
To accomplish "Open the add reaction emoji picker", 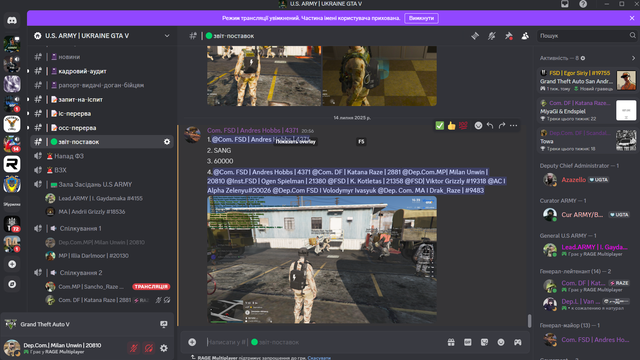I will 478,126.
